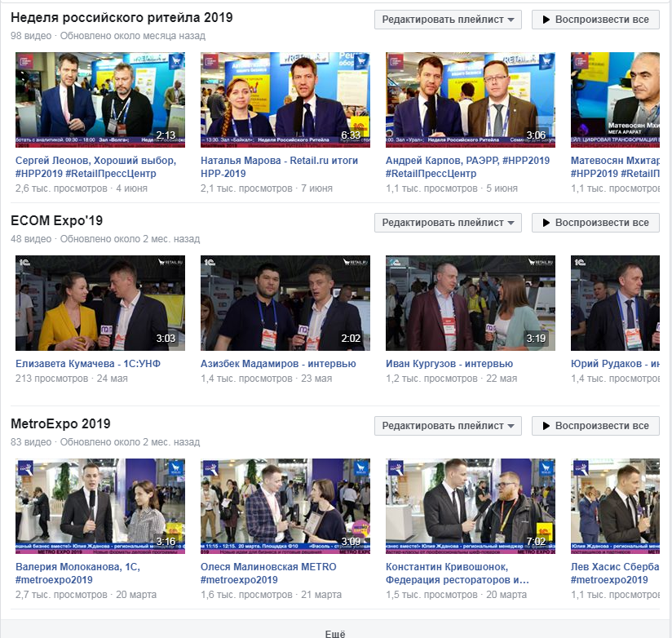The image size is (672, 638).
Task: Open Елизавета Кумачева video thumbnail
Action: click(100, 303)
